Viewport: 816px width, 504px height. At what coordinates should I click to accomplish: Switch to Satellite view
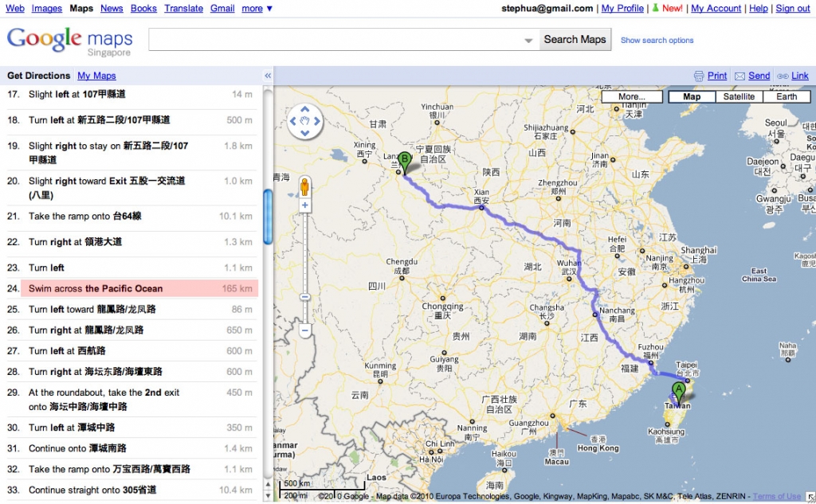point(739,97)
